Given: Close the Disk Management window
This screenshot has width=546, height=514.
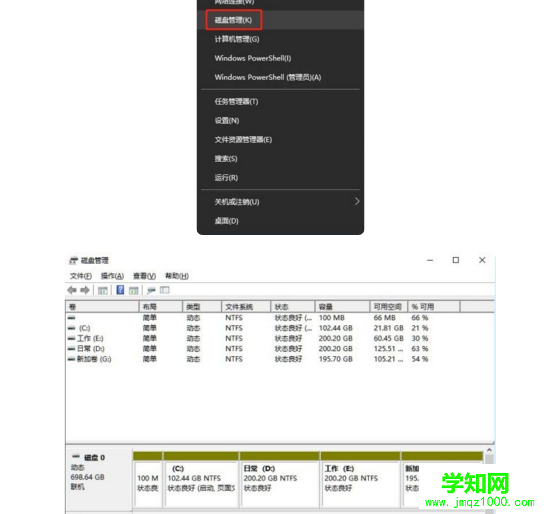Looking at the screenshot, I should 482,260.
